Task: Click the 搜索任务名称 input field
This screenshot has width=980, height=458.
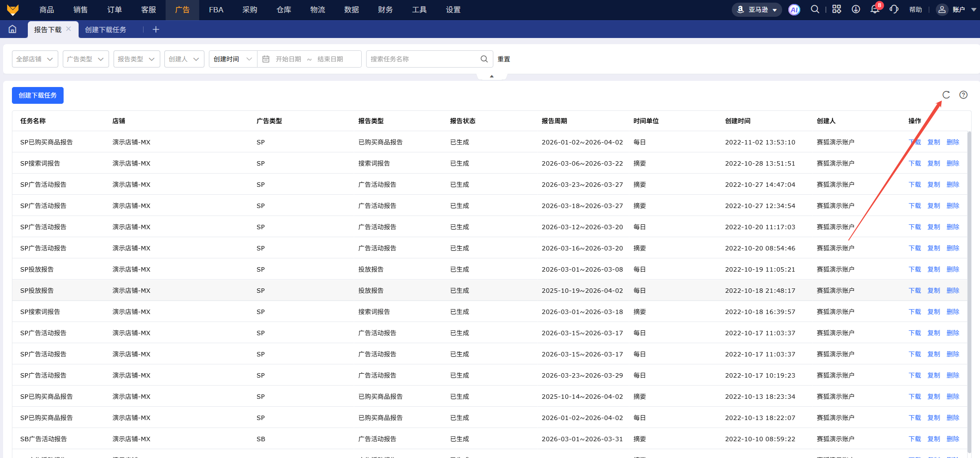Action: click(422, 59)
